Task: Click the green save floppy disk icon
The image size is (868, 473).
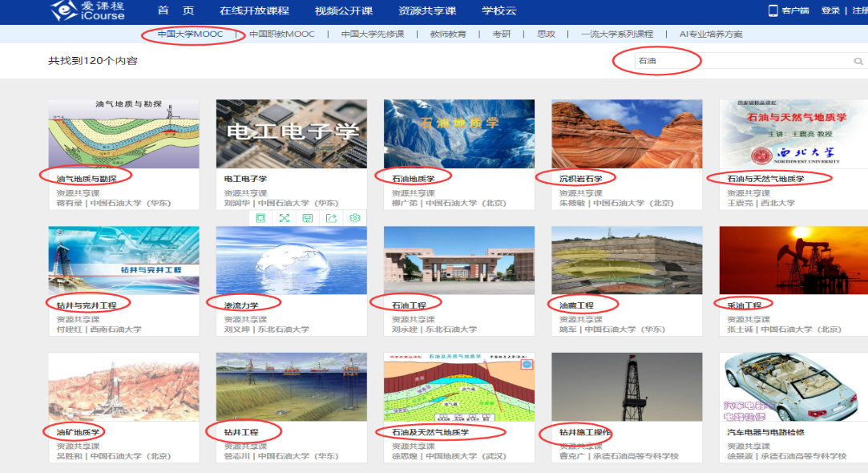Action: pyautogui.click(x=308, y=218)
